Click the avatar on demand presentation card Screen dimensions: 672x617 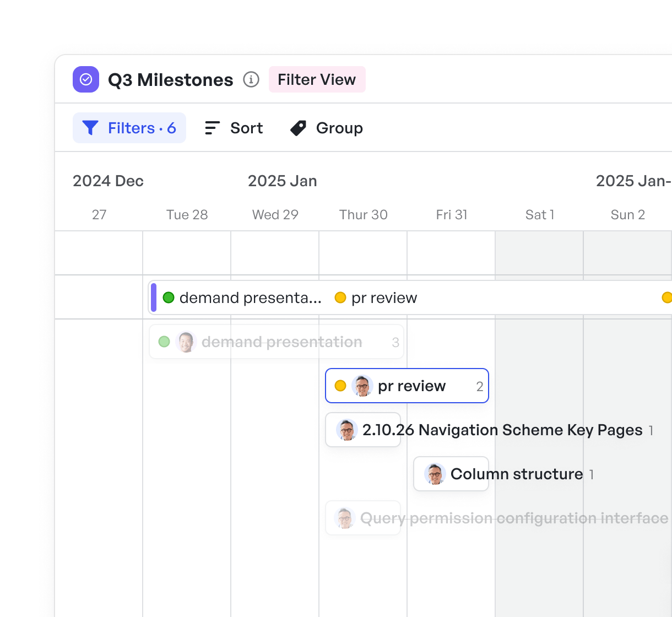point(186,342)
